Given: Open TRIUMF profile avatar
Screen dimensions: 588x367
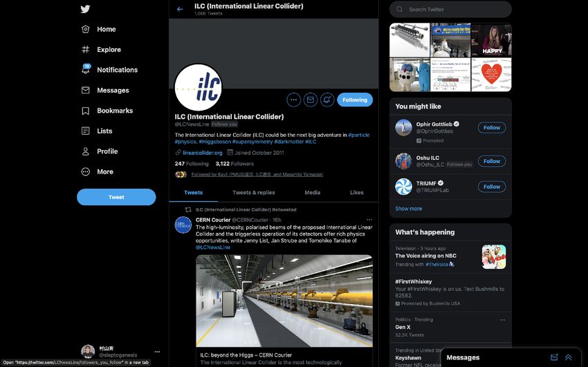Looking at the screenshot, I should (403, 187).
